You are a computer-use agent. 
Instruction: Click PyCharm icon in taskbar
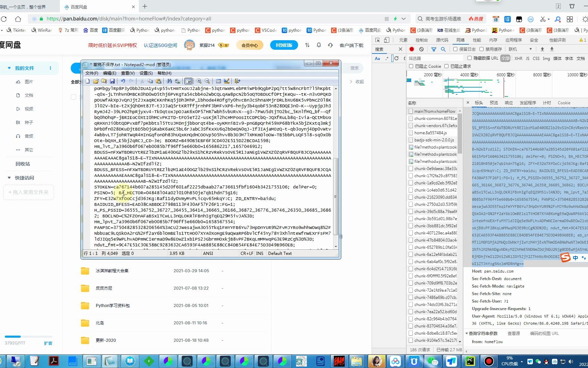click(x=470, y=361)
